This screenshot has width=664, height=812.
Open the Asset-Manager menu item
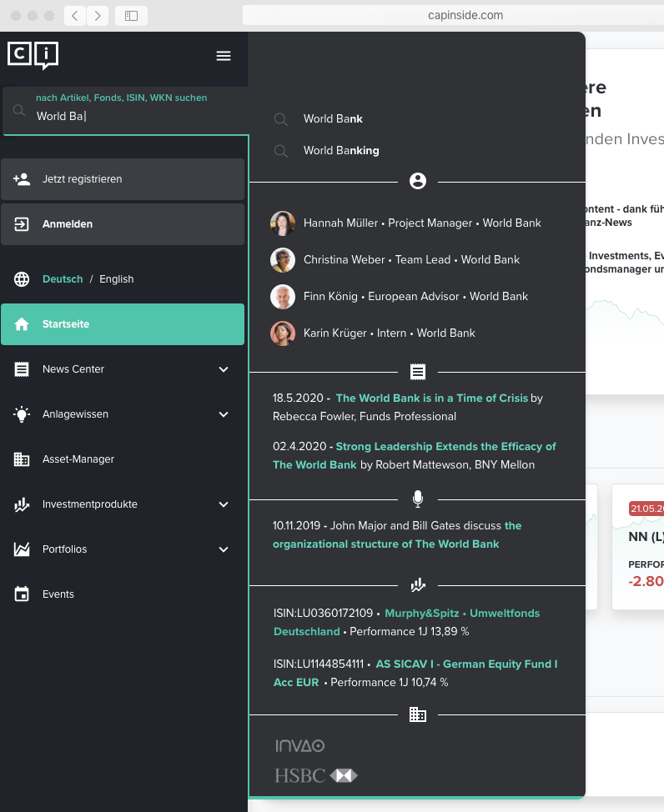78,459
